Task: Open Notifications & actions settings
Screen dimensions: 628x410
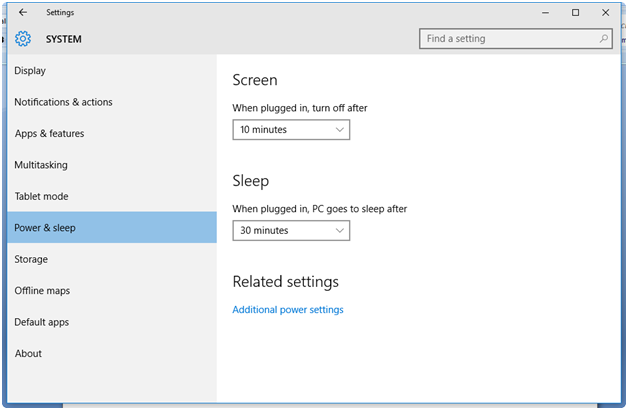Action: pyautogui.click(x=63, y=102)
